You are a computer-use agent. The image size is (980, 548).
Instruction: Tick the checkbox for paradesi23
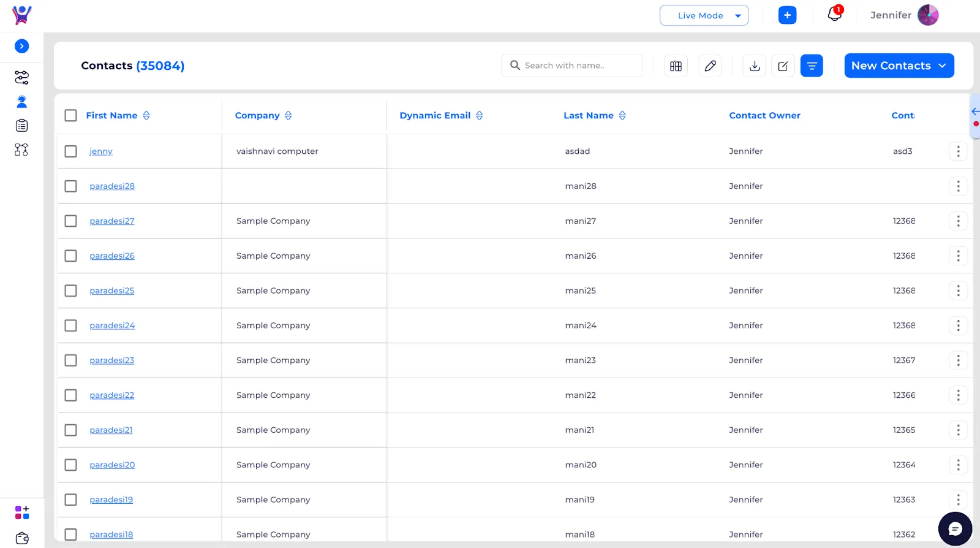(x=71, y=360)
